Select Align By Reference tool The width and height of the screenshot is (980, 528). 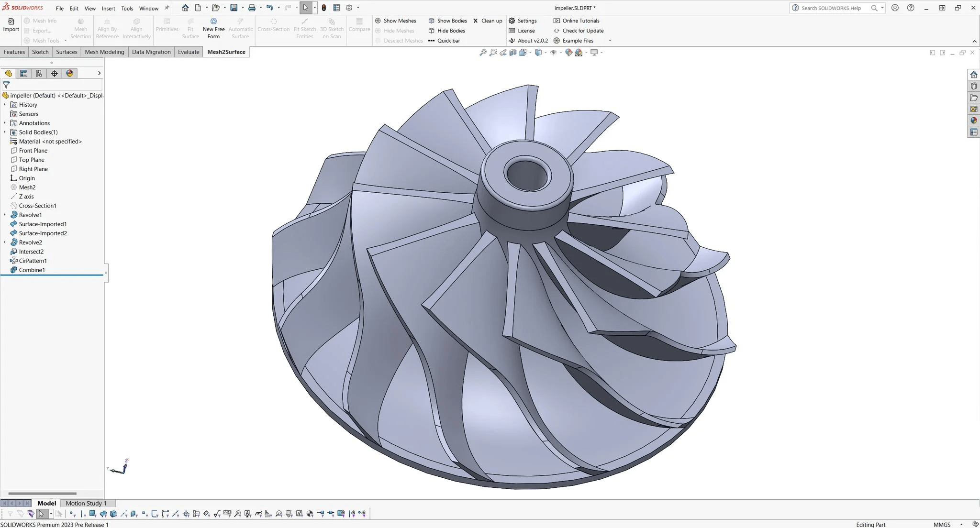(107, 28)
